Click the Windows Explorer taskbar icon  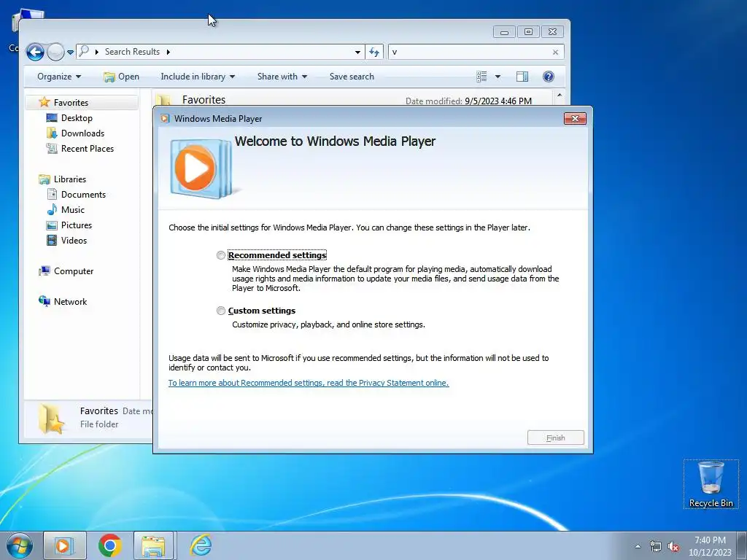(155, 545)
